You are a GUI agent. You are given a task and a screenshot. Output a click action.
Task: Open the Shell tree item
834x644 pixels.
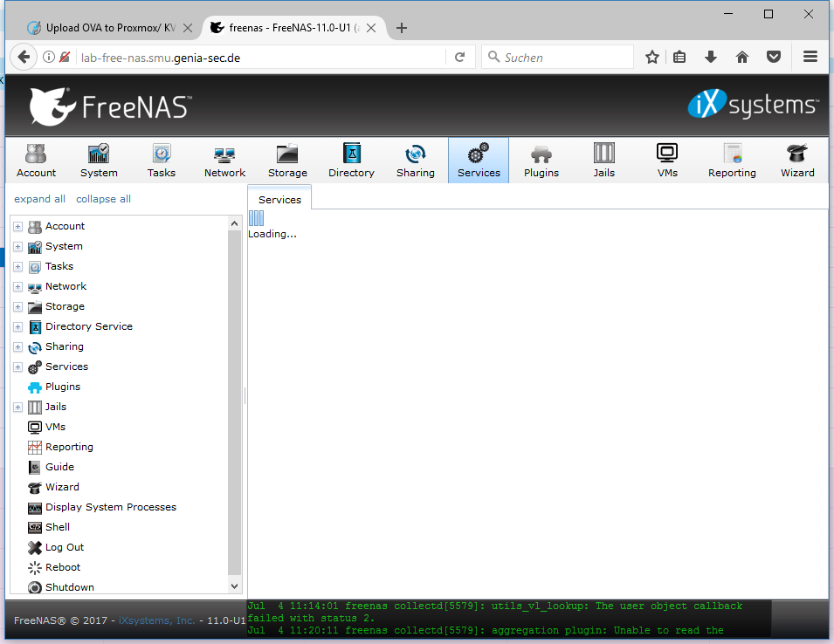click(58, 527)
